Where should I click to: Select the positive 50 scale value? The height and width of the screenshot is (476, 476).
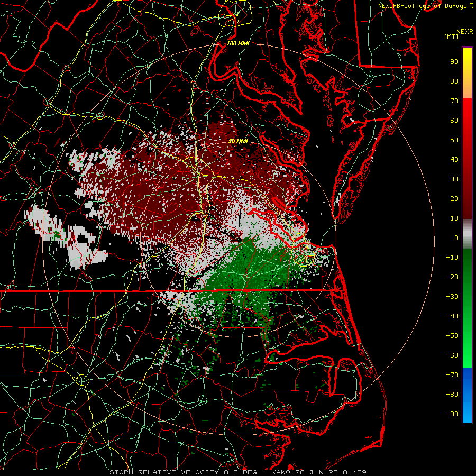point(454,140)
